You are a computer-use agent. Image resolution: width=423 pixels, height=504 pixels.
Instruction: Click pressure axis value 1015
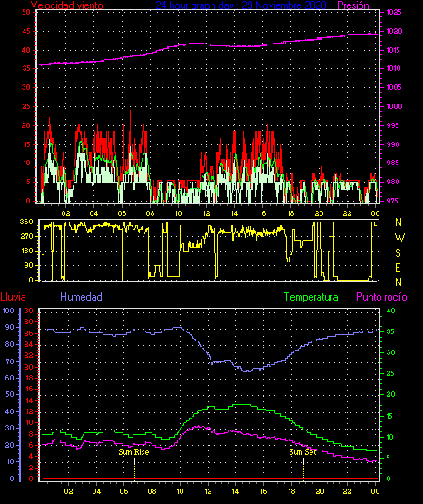(x=394, y=50)
